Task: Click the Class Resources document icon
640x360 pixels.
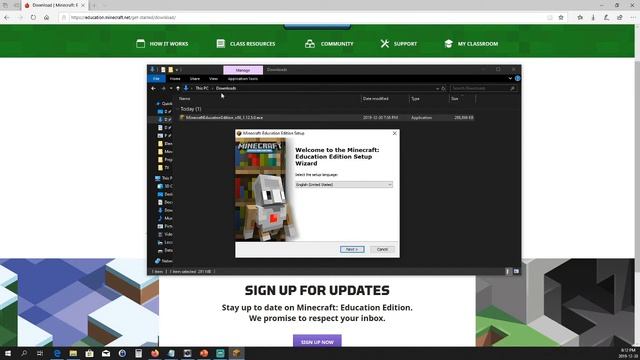Action: click(220, 43)
